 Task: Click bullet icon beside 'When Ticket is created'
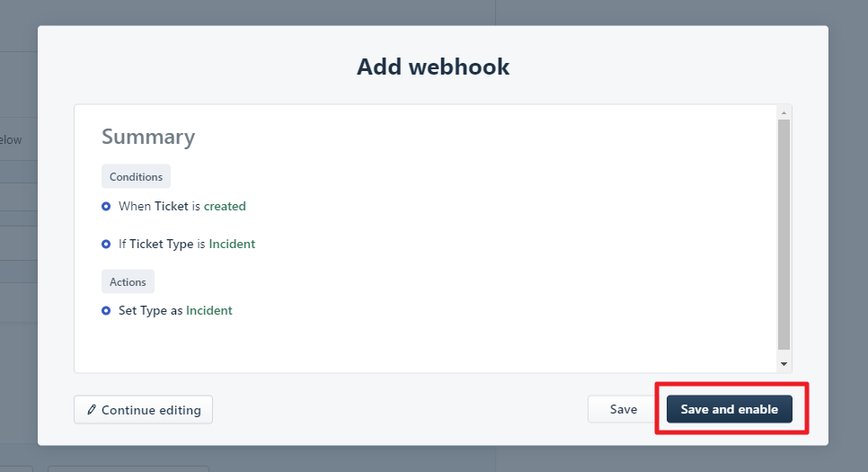pos(106,207)
